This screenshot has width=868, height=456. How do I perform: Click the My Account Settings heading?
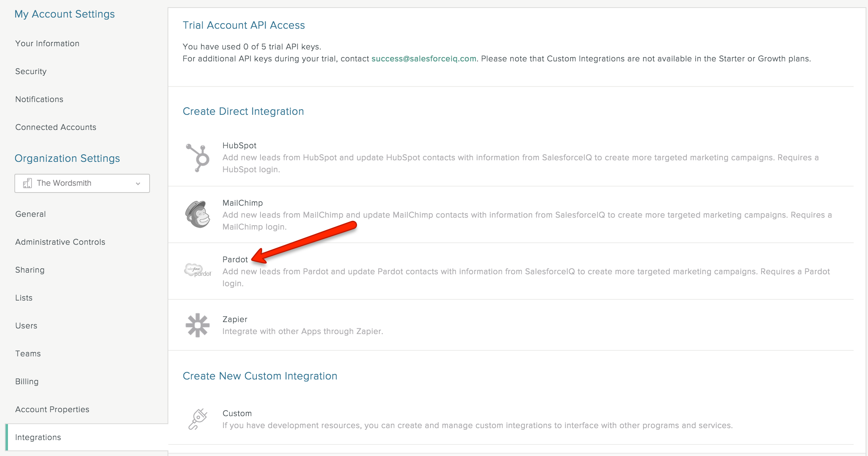(65, 14)
